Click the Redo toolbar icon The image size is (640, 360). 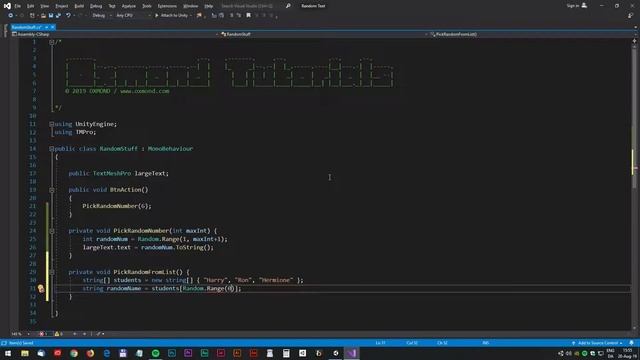click(x=80, y=16)
